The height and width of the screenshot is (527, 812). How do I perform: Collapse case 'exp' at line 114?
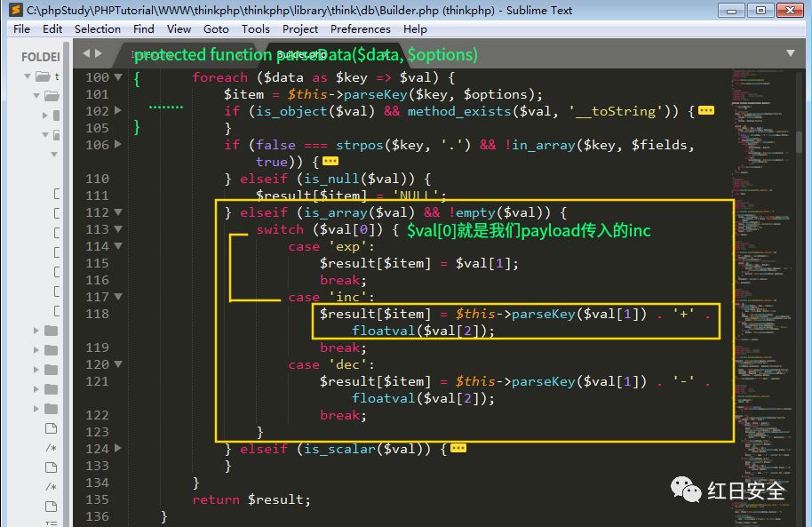pos(118,245)
